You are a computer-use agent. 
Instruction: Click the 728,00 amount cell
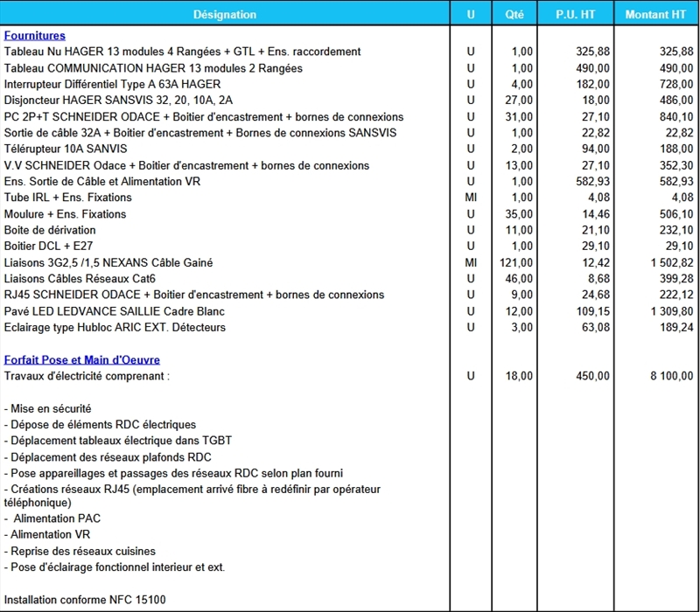pyautogui.click(x=676, y=84)
